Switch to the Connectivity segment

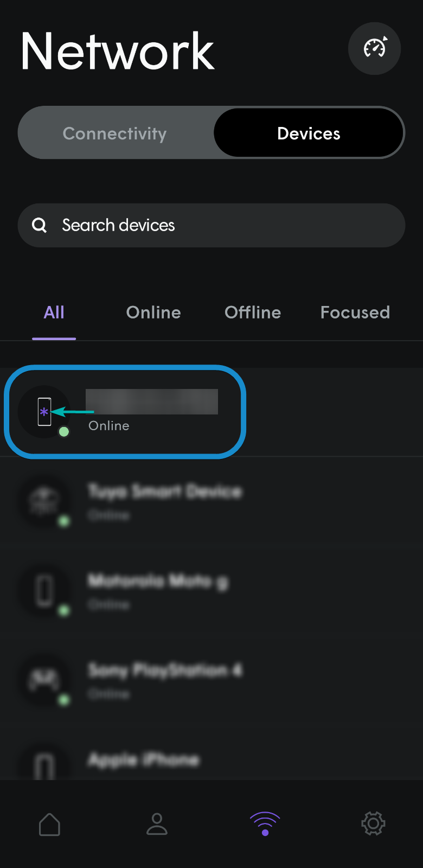115,133
